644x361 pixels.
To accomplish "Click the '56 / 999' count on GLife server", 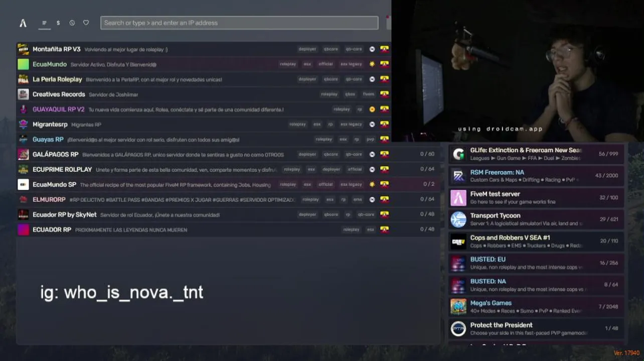I will 608,154.
